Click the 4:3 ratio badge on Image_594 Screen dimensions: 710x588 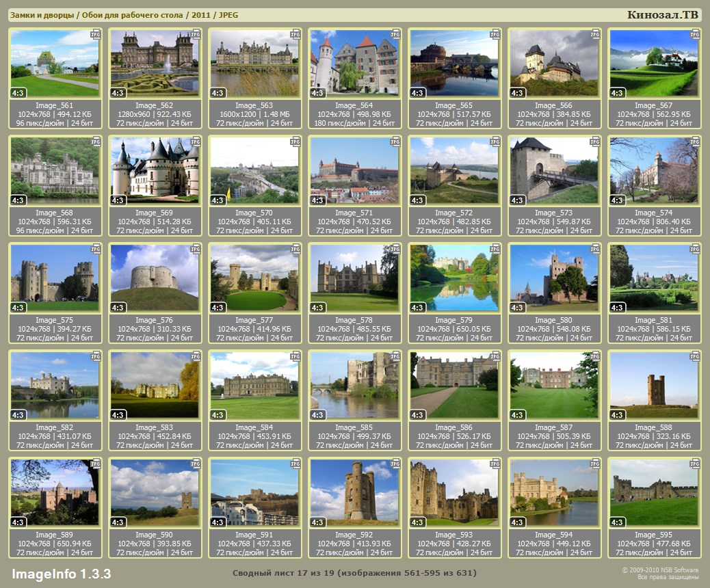[x=517, y=522]
